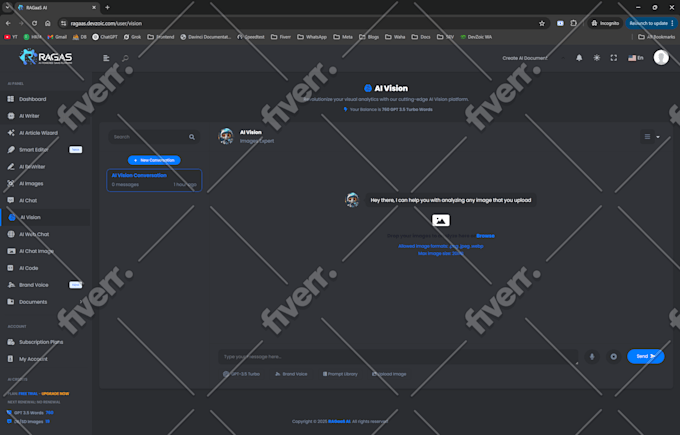680x435 pixels.
Task: Open the AI Web Chat
Action: coord(34,234)
